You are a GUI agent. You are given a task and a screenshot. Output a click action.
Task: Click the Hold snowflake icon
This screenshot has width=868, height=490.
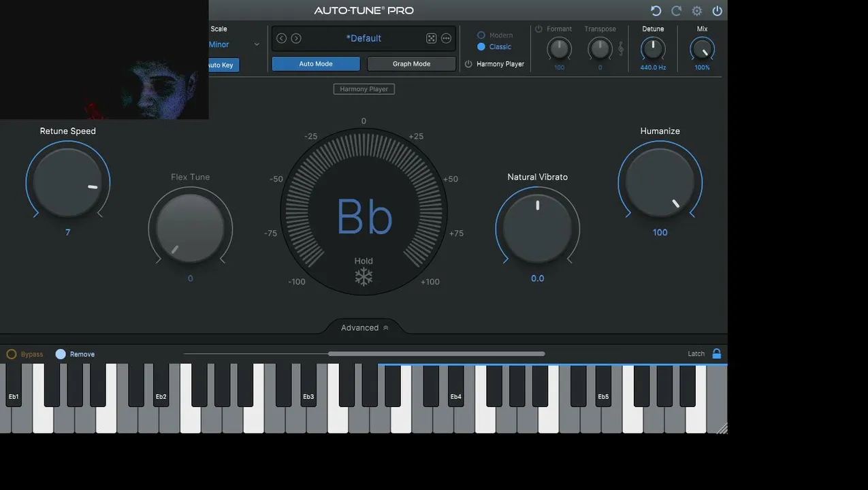364,277
